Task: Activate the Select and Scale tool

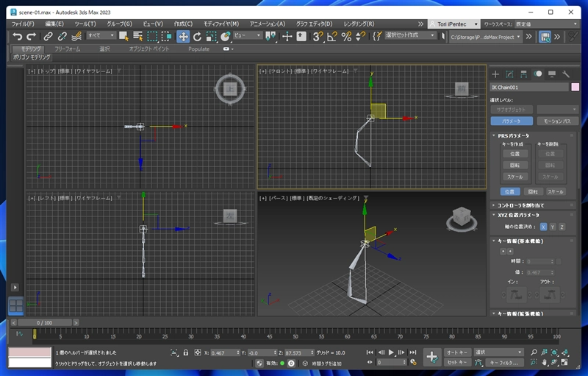Action: (x=212, y=36)
